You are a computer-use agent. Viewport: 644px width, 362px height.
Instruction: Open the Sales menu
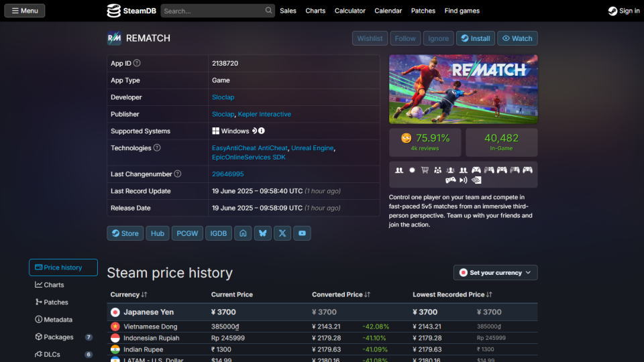click(x=288, y=11)
